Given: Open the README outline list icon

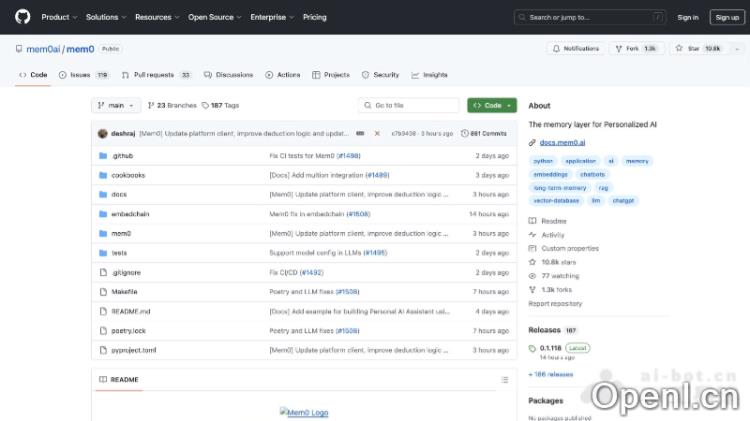Looking at the screenshot, I should 505,380.
